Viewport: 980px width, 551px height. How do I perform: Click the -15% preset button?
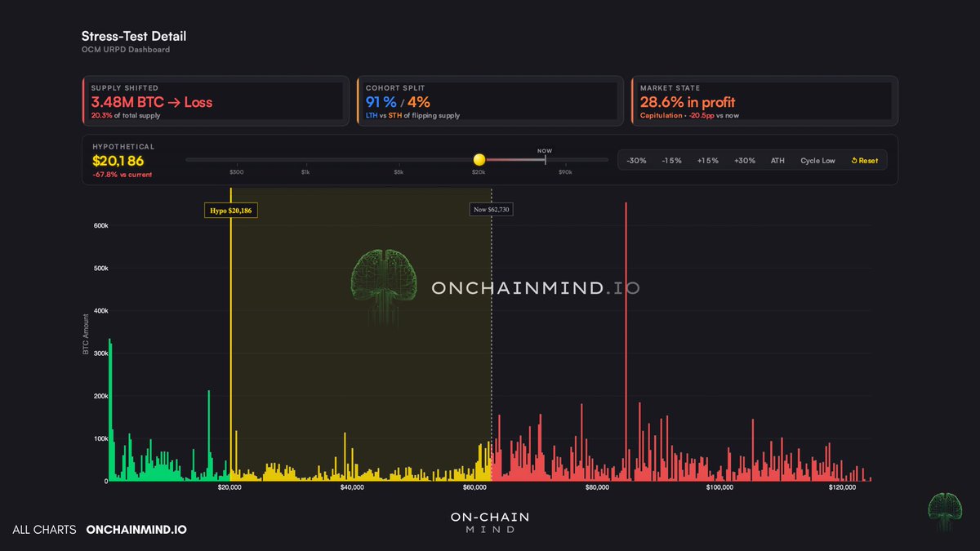(x=671, y=161)
